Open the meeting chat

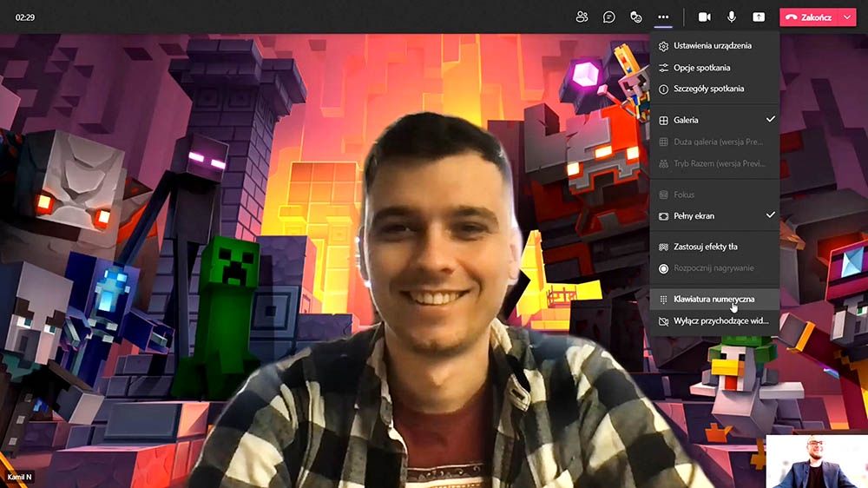[609, 17]
